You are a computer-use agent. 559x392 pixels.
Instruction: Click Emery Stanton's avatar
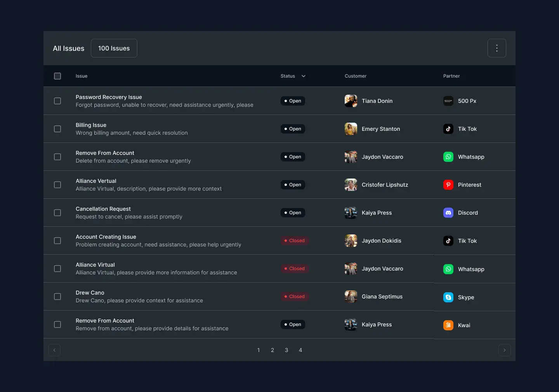point(351,129)
